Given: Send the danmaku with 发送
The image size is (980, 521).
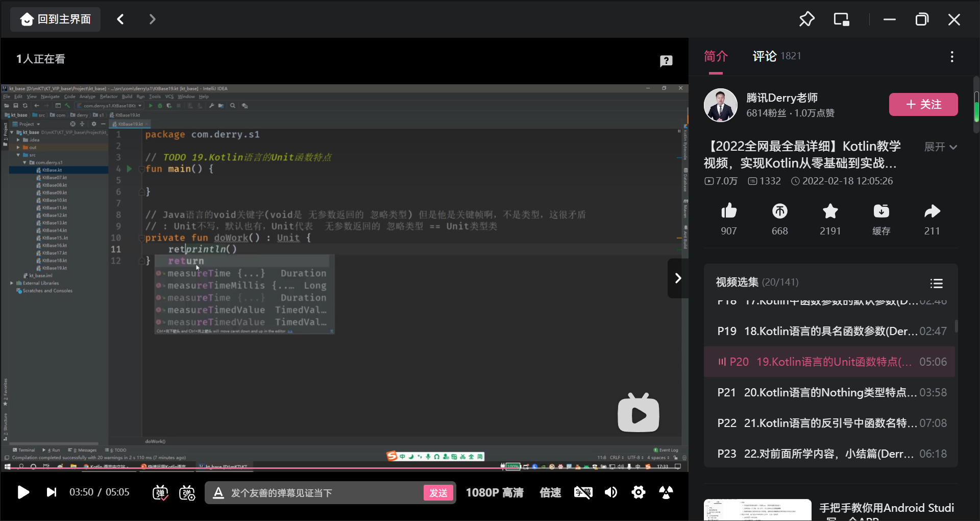Looking at the screenshot, I should click(x=438, y=493).
